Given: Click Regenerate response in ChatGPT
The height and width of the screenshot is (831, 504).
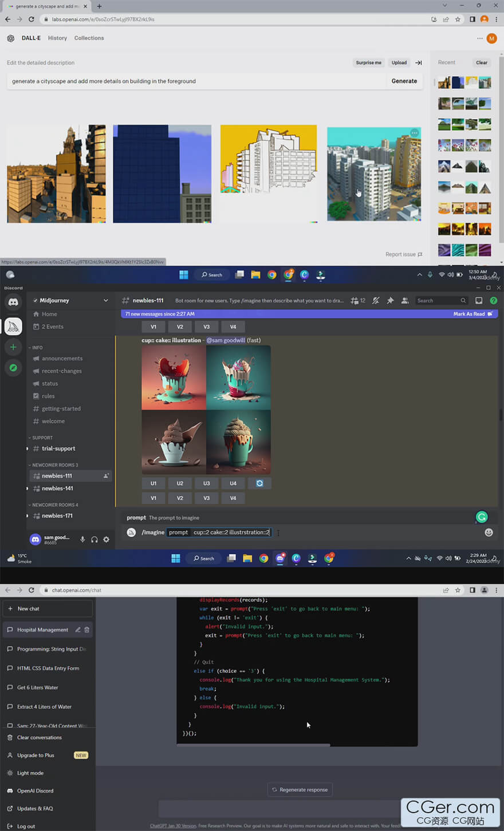Looking at the screenshot, I should [x=300, y=790].
